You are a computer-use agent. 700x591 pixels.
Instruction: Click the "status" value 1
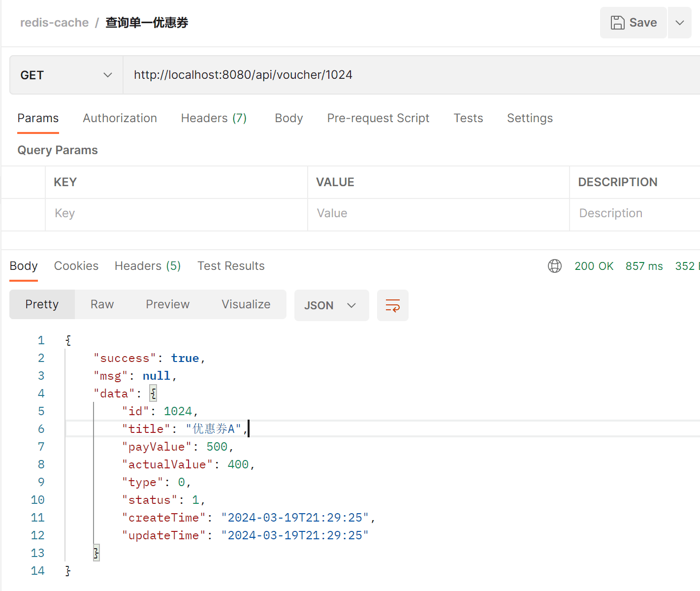click(196, 500)
